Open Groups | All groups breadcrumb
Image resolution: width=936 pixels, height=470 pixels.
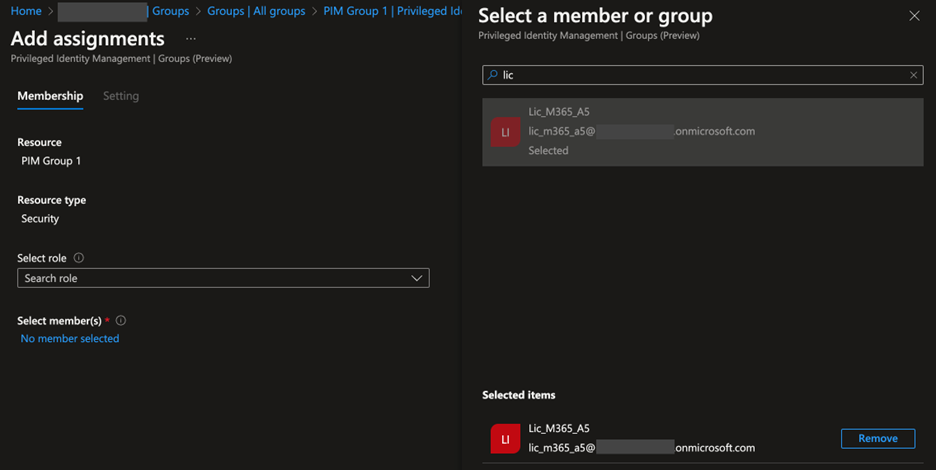tap(256, 11)
